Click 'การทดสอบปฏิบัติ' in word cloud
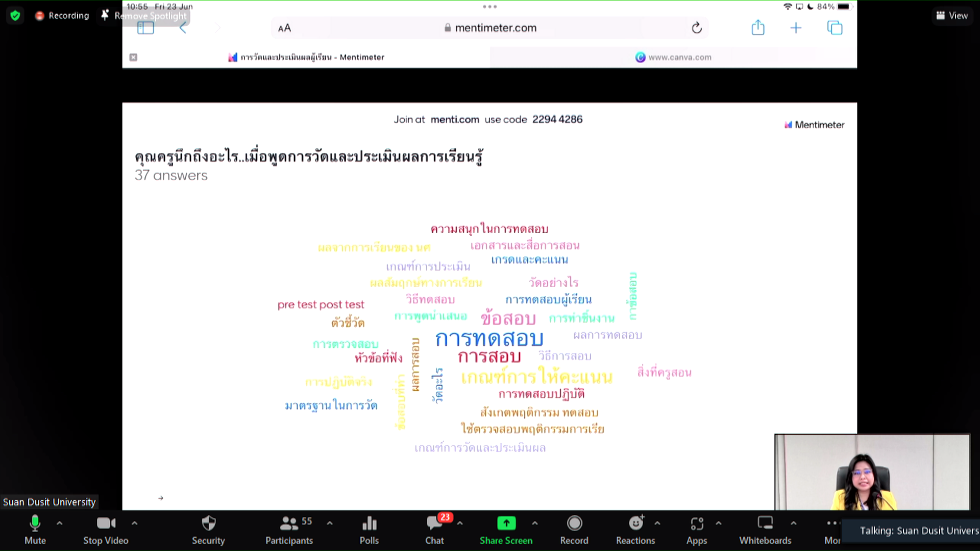Viewport: 980px width, 551px height. pyautogui.click(x=541, y=394)
